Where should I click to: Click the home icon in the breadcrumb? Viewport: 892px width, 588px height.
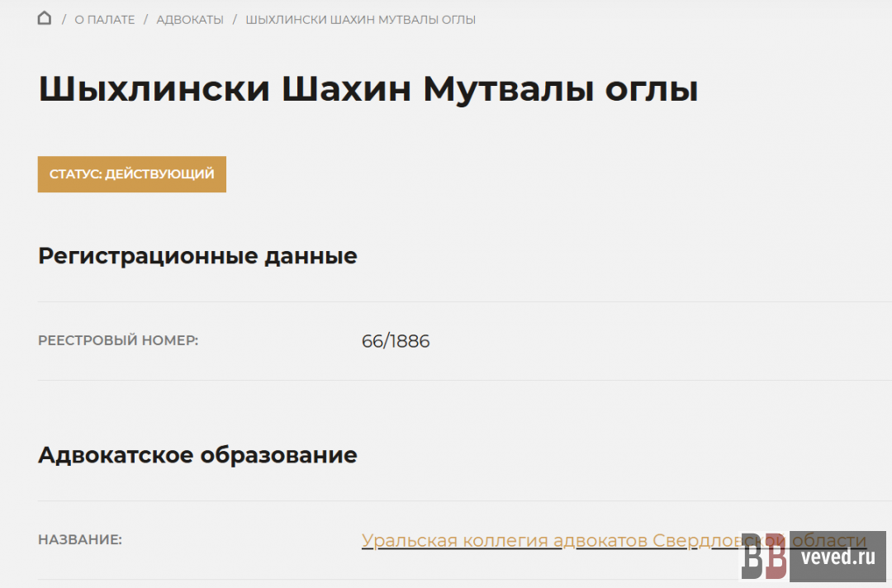click(45, 18)
